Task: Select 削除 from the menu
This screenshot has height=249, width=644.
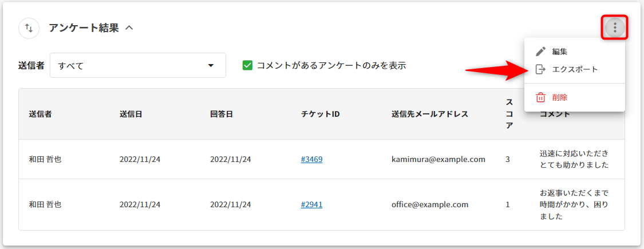Action: pos(560,97)
